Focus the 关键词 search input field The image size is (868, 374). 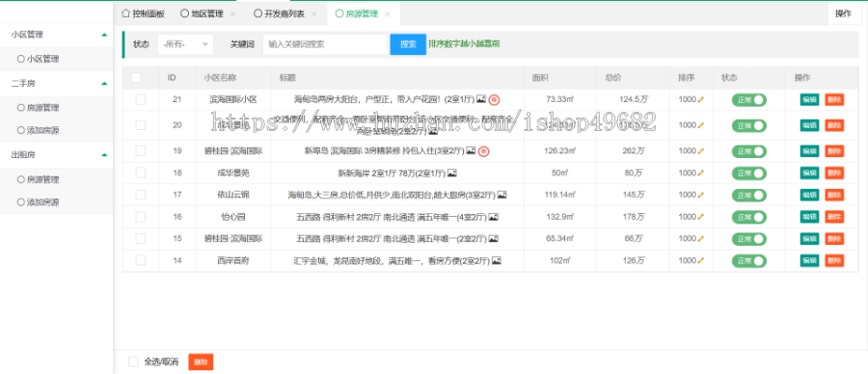click(325, 44)
